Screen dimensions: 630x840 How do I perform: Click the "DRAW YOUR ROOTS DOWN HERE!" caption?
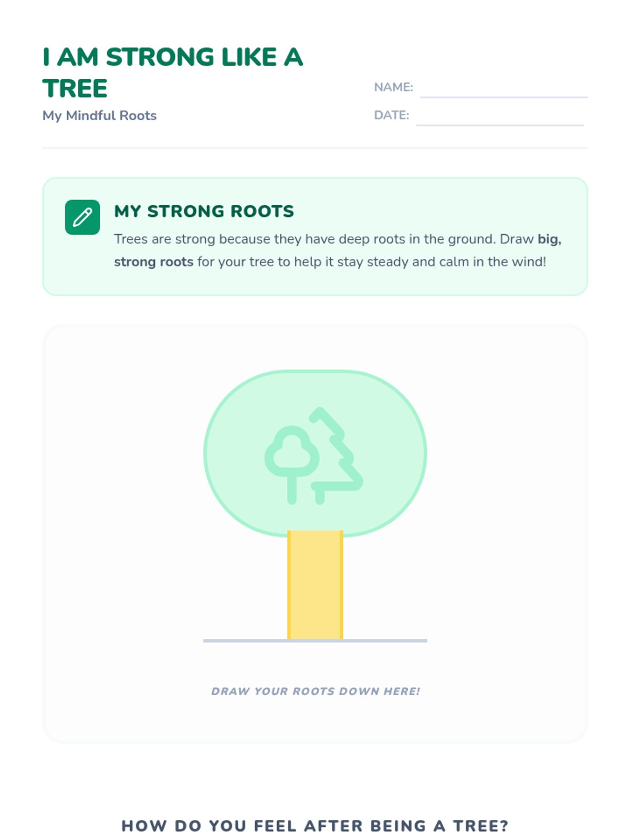(316, 691)
